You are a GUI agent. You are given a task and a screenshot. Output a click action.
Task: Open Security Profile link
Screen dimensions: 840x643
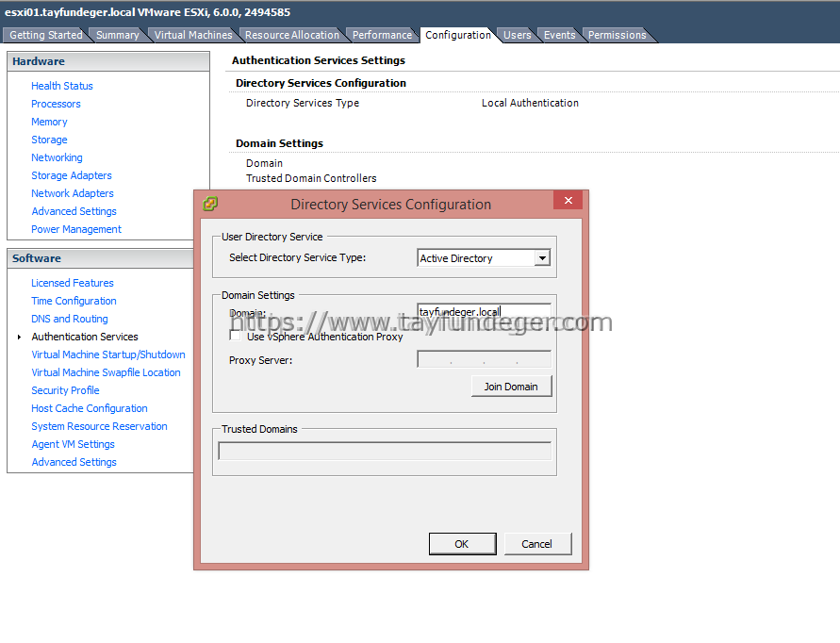(x=65, y=390)
